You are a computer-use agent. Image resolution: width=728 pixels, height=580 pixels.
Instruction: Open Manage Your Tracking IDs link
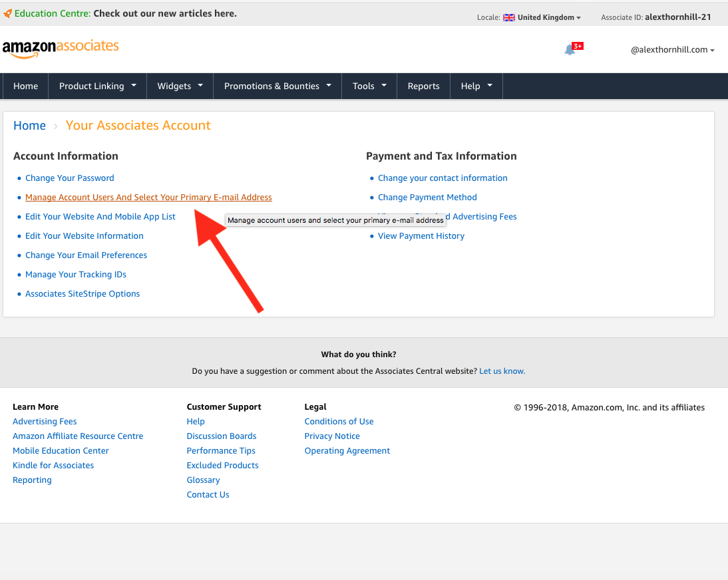coord(76,274)
